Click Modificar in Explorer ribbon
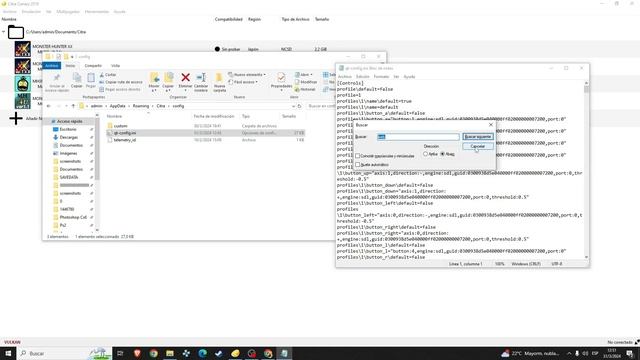 [306, 82]
